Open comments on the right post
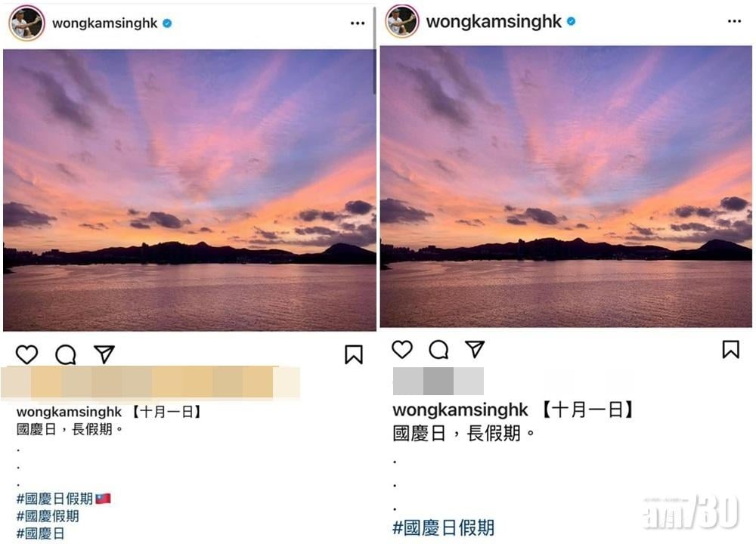Screen dimensions: 756x544 [x=438, y=350]
